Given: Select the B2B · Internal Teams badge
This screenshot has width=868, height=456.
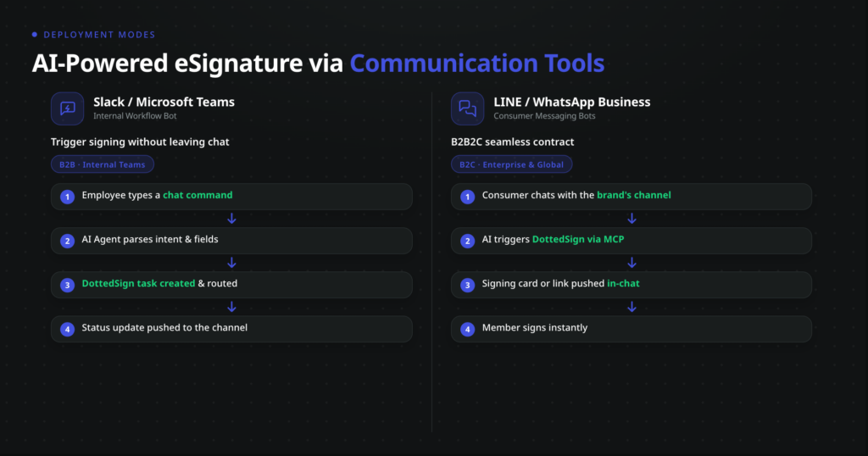Looking at the screenshot, I should [x=103, y=164].
